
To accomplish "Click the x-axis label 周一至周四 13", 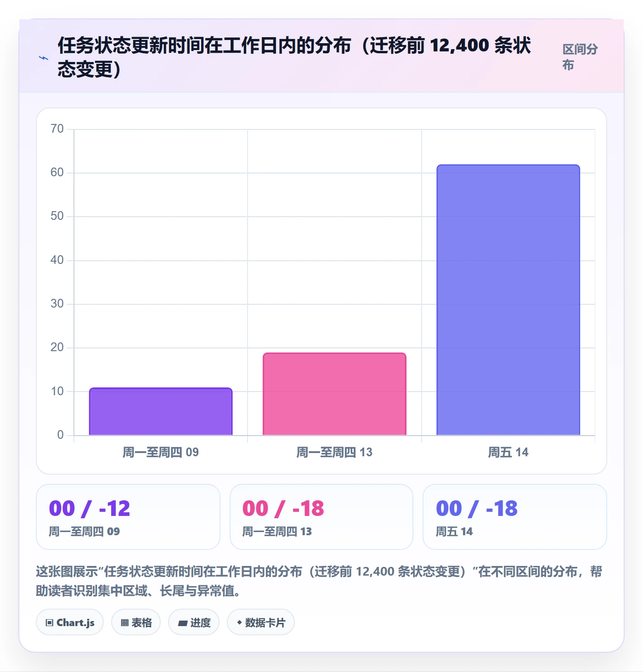I will click(334, 452).
